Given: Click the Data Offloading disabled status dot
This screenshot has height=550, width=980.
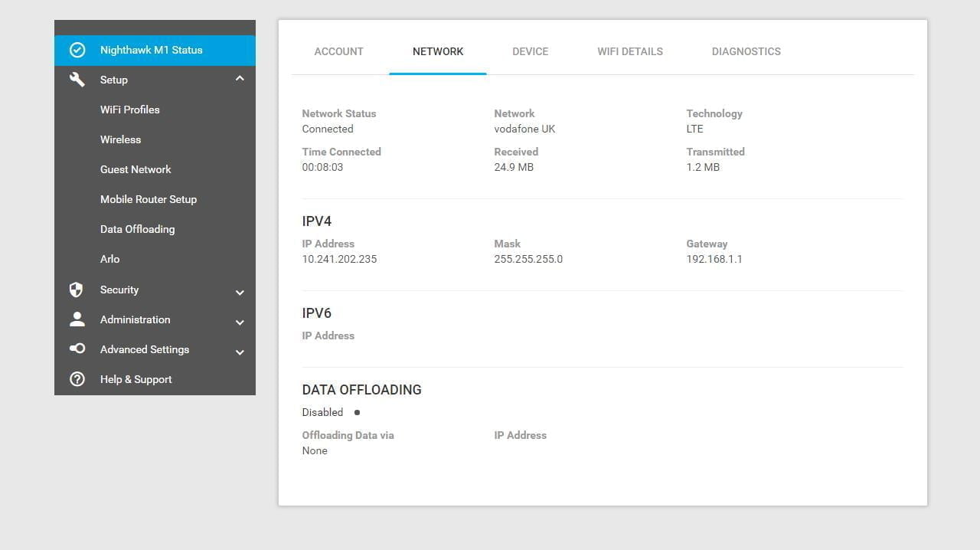Looking at the screenshot, I should coord(357,412).
